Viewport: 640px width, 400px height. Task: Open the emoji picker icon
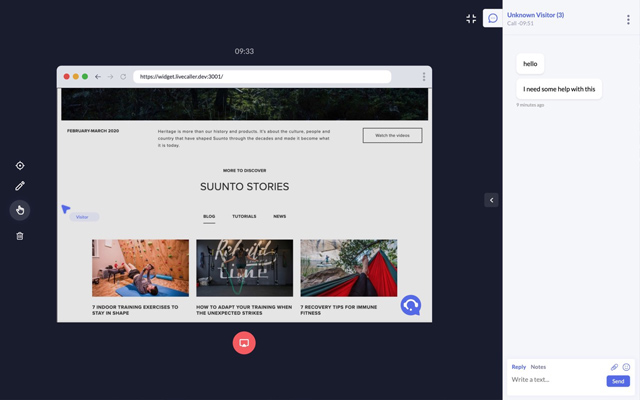click(x=626, y=367)
